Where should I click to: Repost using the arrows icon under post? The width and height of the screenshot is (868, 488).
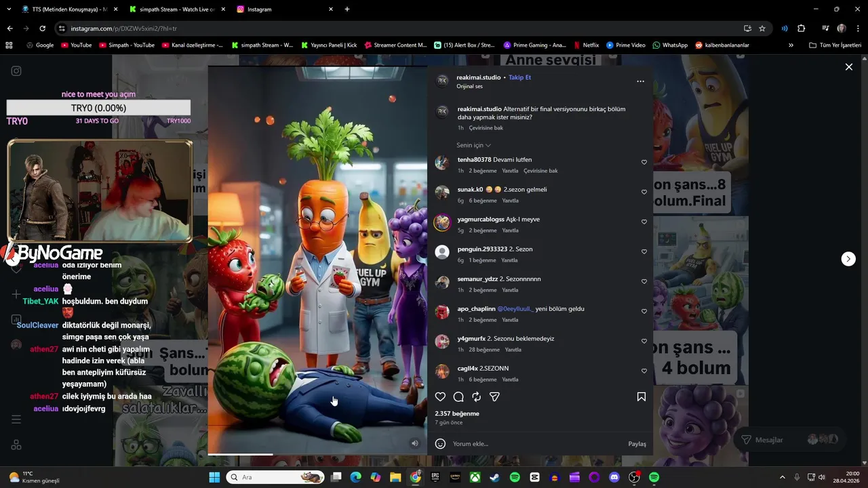tap(477, 397)
